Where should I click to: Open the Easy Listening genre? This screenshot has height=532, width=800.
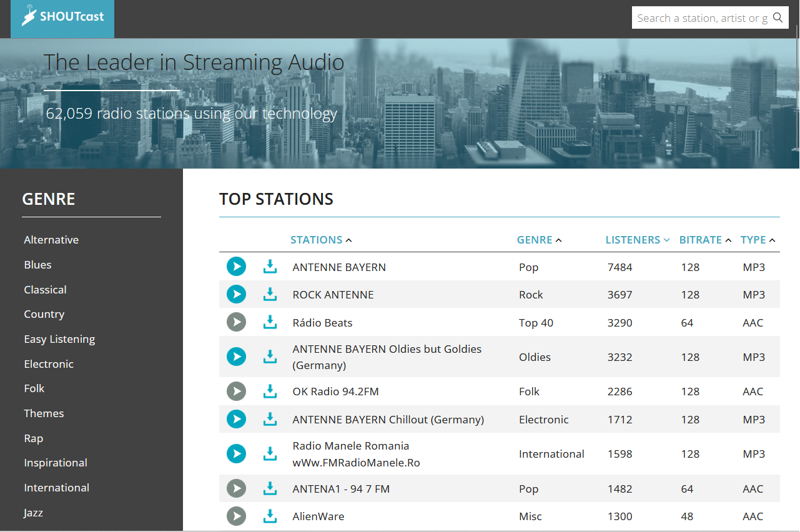pyautogui.click(x=59, y=339)
